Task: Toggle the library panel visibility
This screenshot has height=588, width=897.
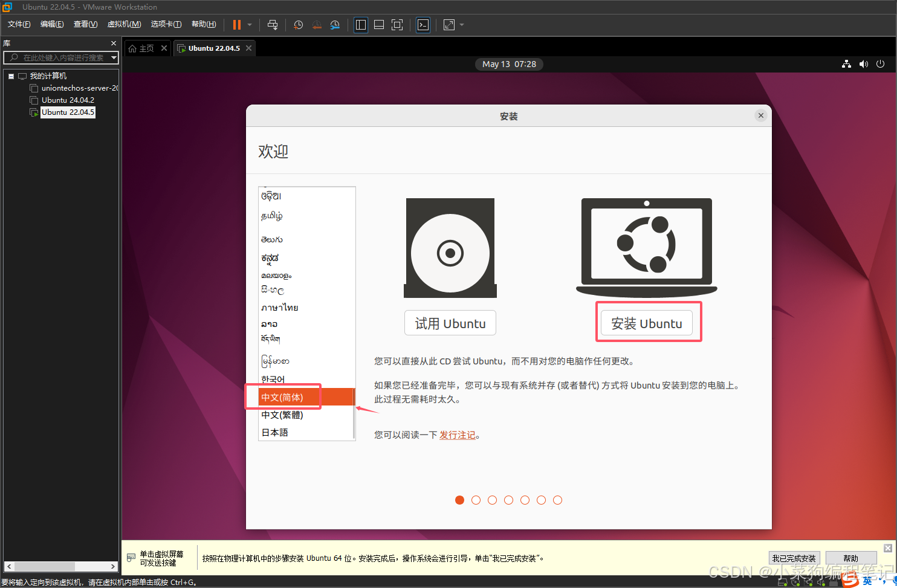Action: (361, 25)
